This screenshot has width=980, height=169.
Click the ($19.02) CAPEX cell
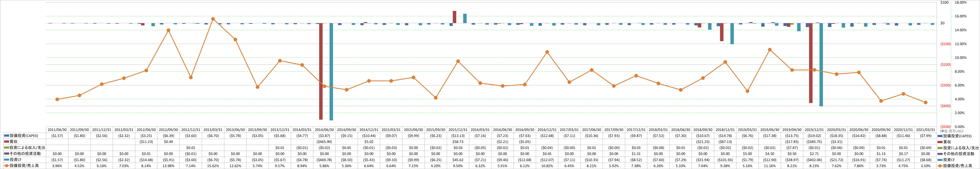point(814,136)
